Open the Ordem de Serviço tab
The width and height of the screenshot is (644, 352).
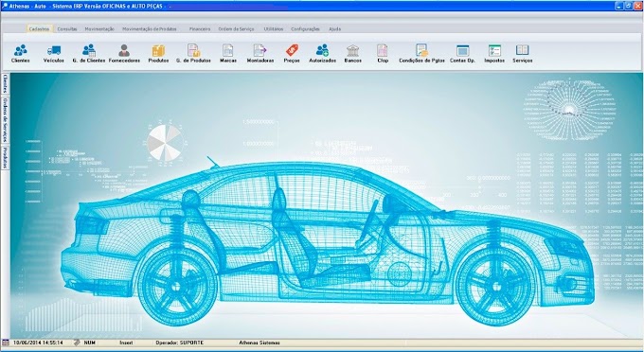pyautogui.click(x=236, y=29)
